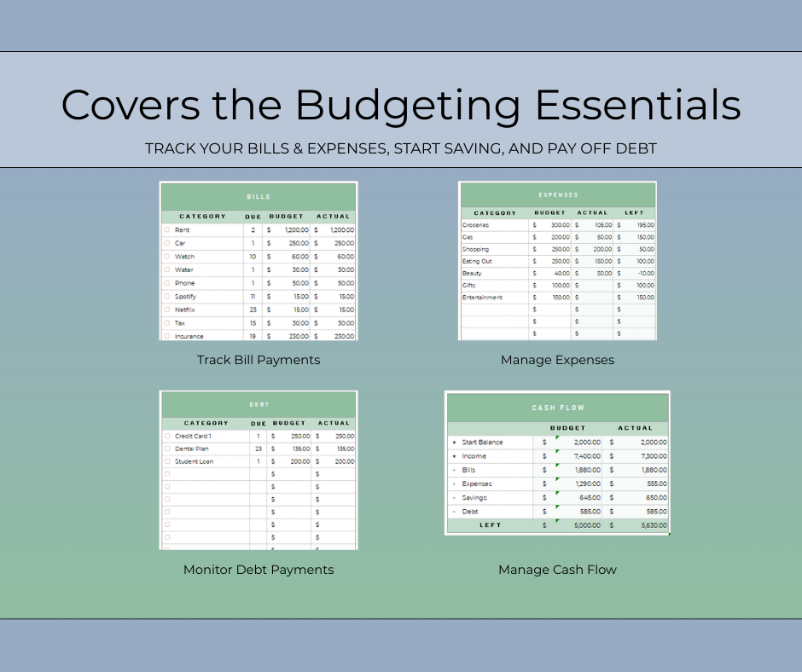
Task: Click the ACTUAL header in Debt table
Action: [334, 424]
